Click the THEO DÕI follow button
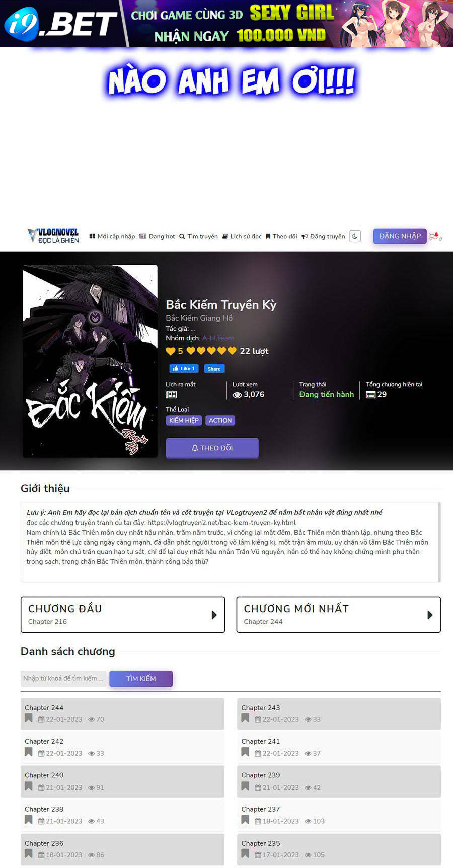This screenshot has height=868, width=453. click(x=212, y=448)
